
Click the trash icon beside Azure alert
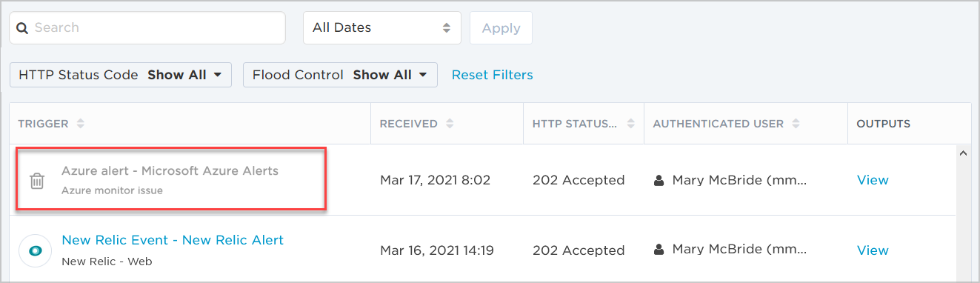pos(36,181)
